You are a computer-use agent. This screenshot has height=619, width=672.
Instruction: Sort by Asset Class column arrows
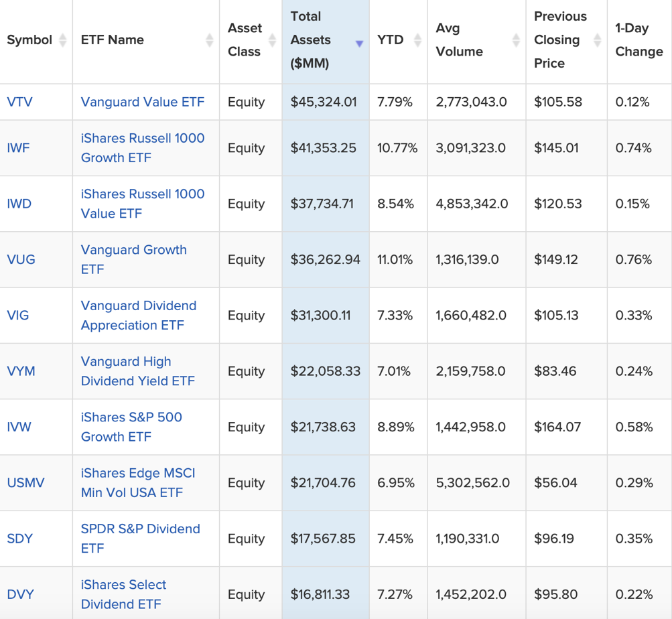tap(272, 40)
